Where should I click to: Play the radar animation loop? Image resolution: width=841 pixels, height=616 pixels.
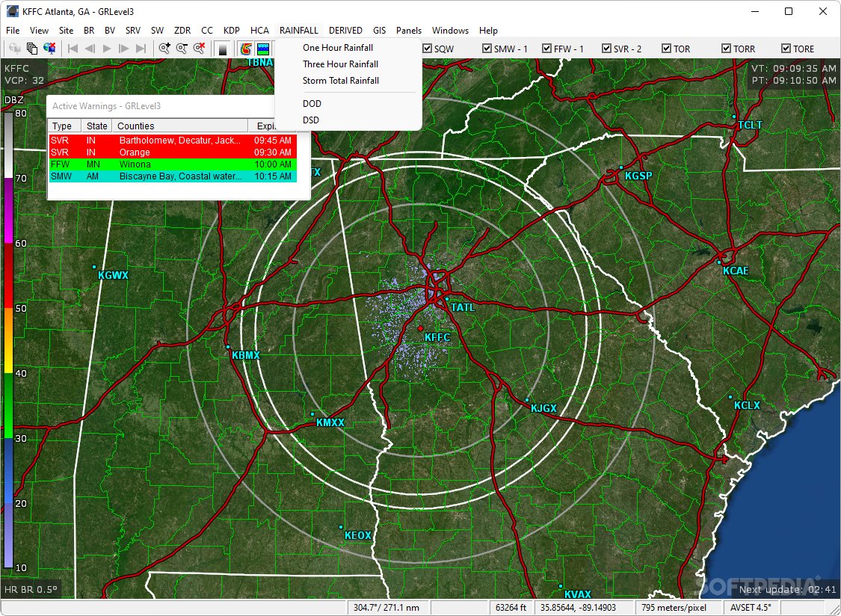107,49
